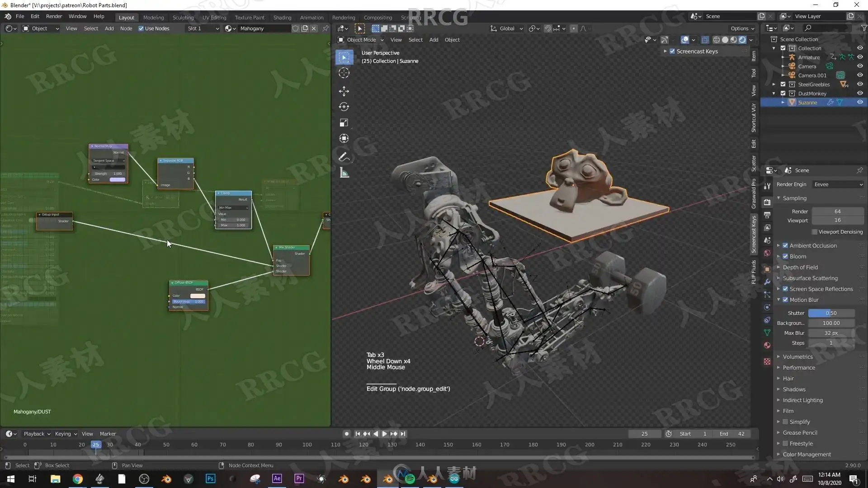This screenshot has width=868, height=488.
Task: Select the Rotate tool icon
Action: click(344, 107)
